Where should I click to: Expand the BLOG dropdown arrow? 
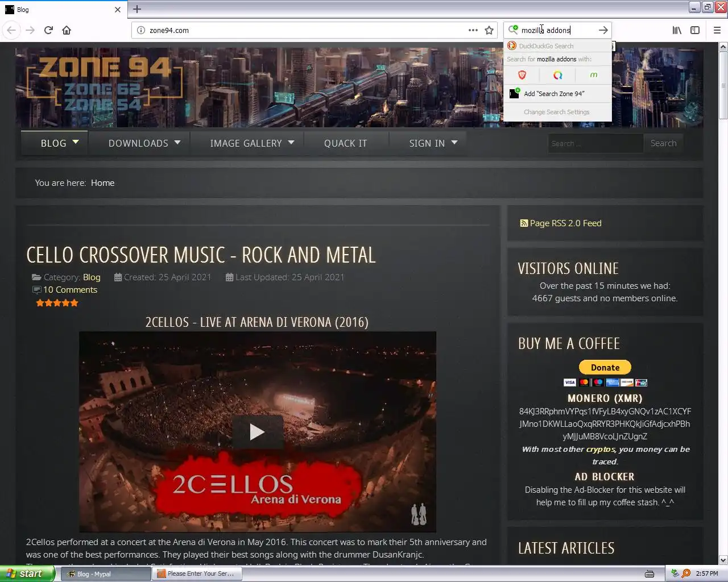coord(76,142)
